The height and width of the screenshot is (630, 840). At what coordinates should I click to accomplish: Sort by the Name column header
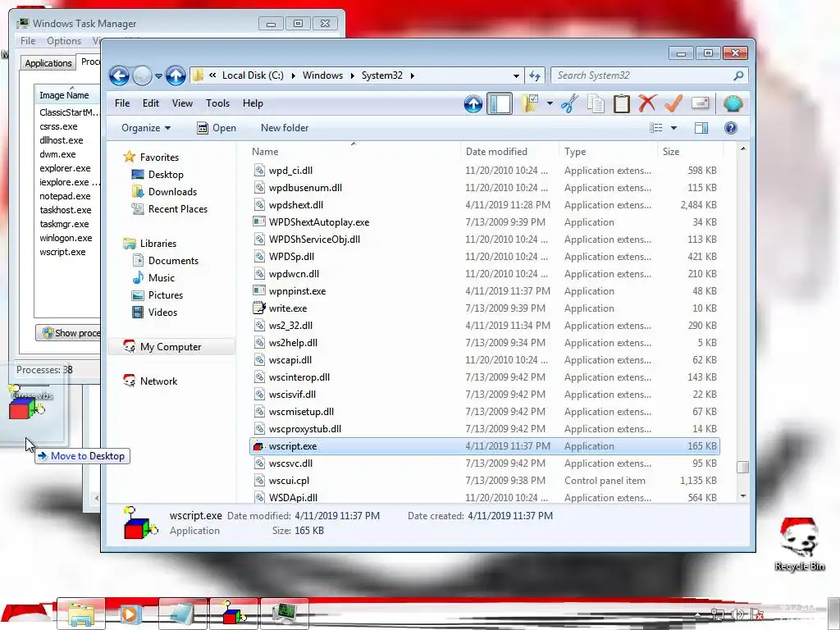pyautogui.click(x=354, y=152)
